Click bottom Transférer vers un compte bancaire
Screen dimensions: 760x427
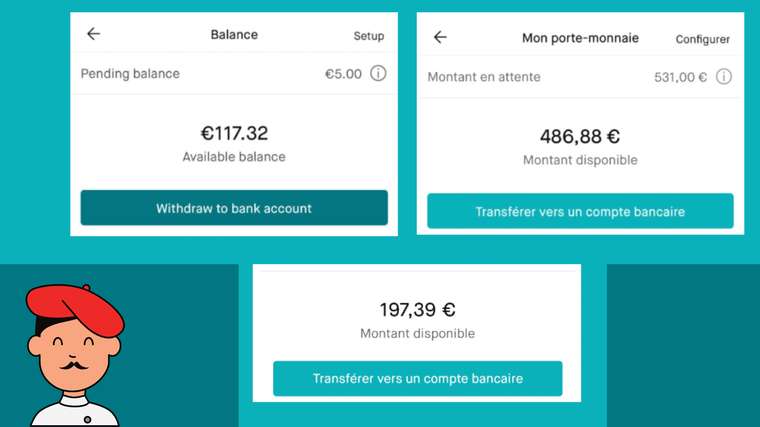(418, 379)
